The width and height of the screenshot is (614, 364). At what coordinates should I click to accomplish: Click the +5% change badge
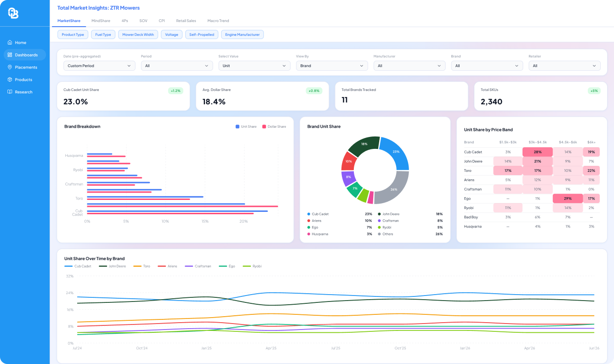point(594,91)
